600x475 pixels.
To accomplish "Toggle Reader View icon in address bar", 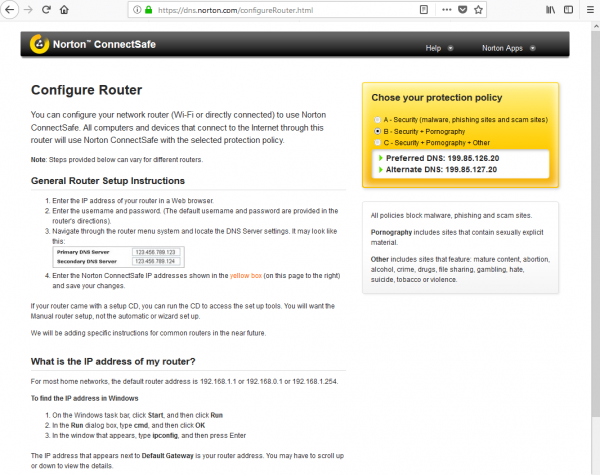I will tap(424, 10).
